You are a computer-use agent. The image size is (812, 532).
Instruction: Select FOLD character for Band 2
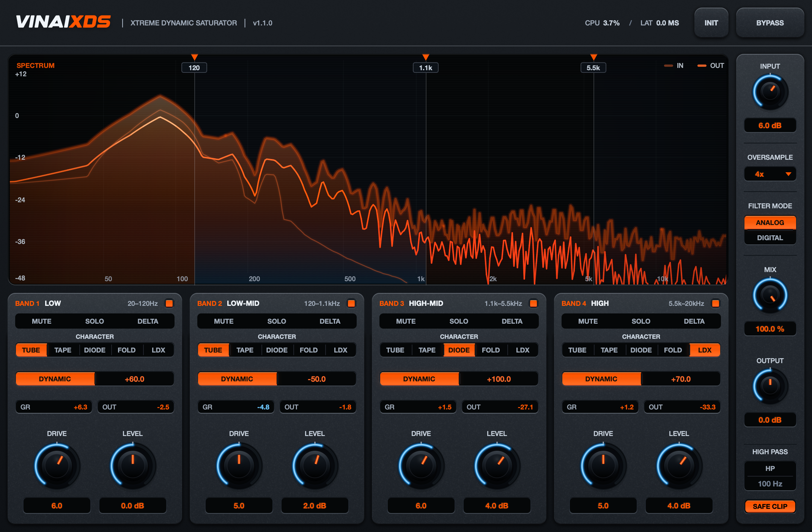[309, 350]
